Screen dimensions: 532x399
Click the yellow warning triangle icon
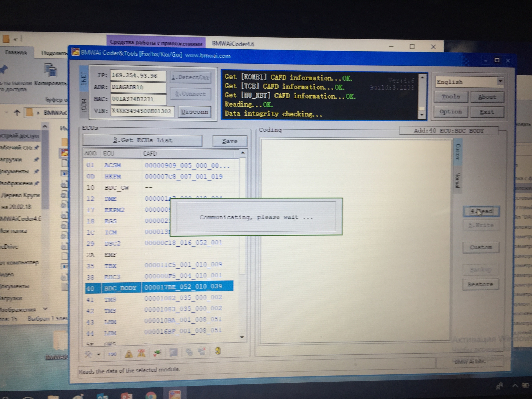129,354
